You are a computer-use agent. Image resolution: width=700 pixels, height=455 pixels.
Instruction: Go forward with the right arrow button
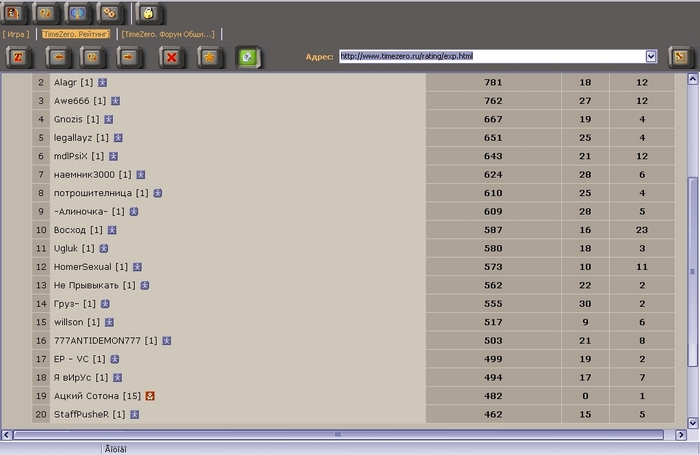point(129,57)
